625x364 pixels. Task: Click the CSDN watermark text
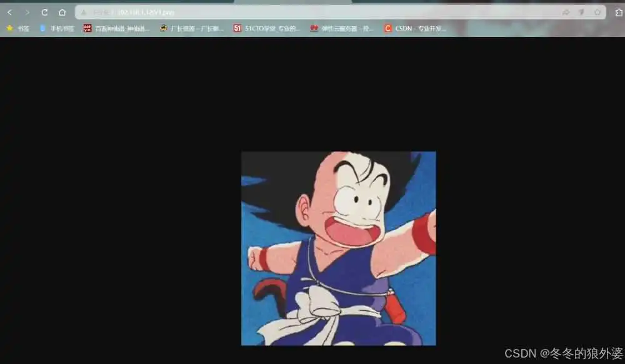[x=564, y=353]
